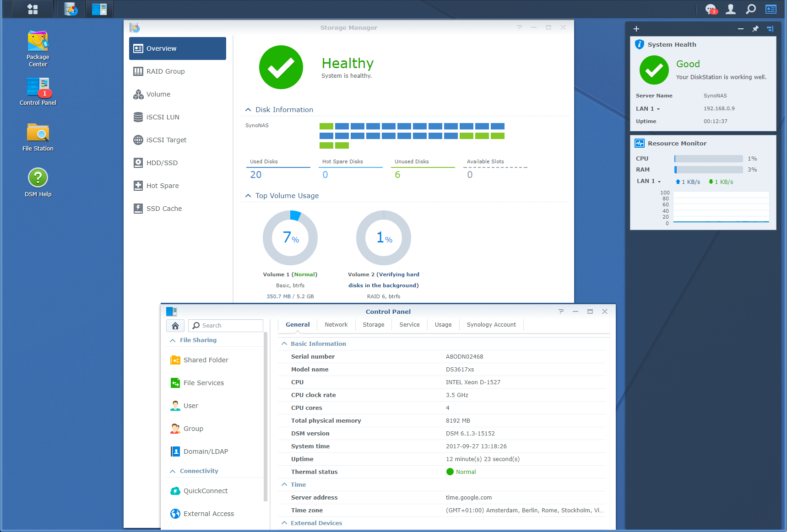The width and height of the screenshot is (787, 532).
Task: Switch to the Synology Account tab
Action: (491, 325)
